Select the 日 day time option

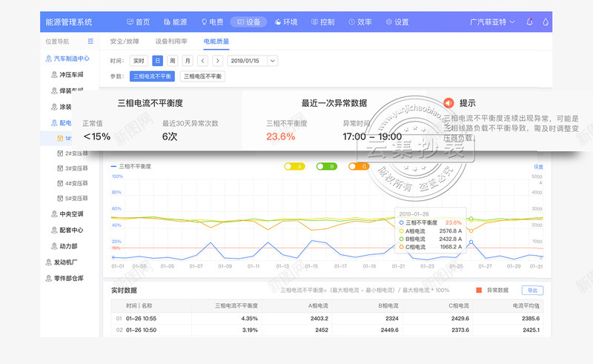[x=157, y=61]
